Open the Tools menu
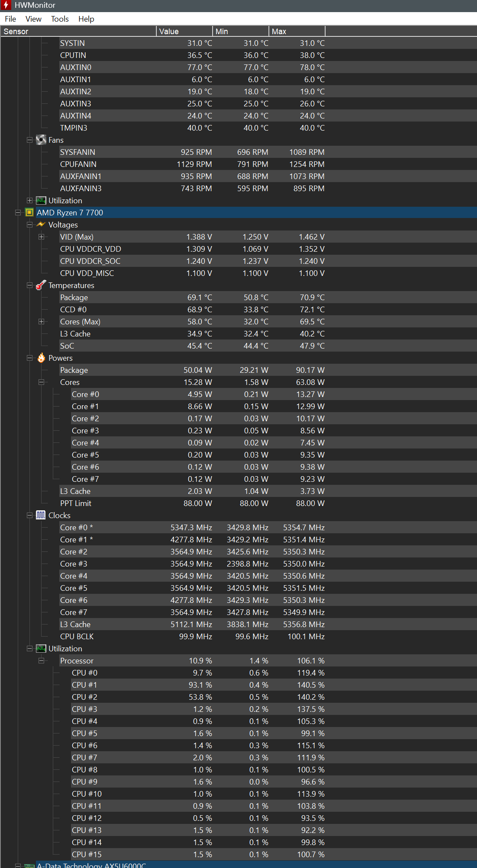 point(60,19)
